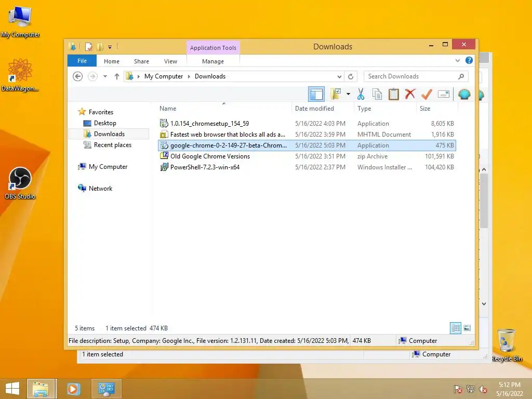Click Downloads in the address bar

click(x=210, y=76)
